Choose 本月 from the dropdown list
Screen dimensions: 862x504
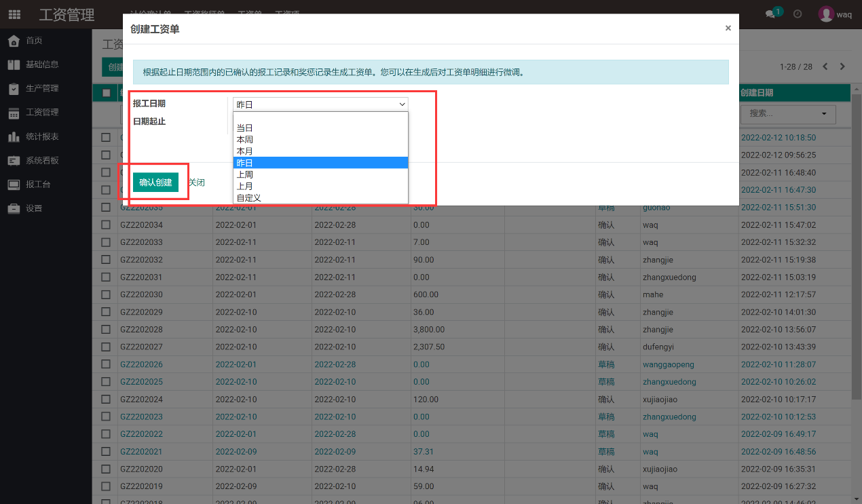tap(245, 151)
